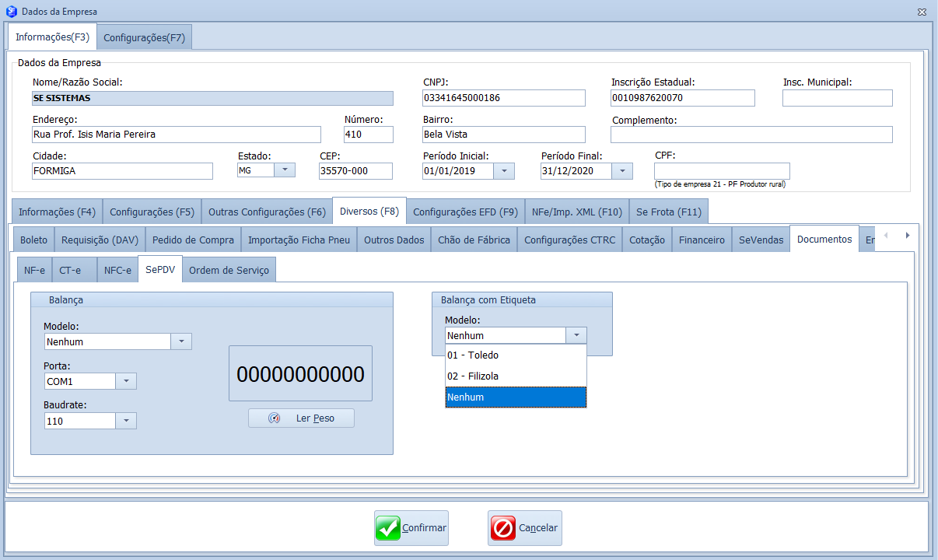This screenshot has width=938, height=560.
Task: Open the Porta COM1 dropdown
Action: (126, 381)
